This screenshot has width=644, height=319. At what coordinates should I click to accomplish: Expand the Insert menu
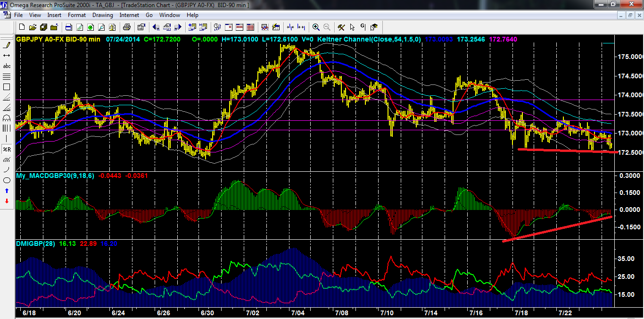pos(54,15)
